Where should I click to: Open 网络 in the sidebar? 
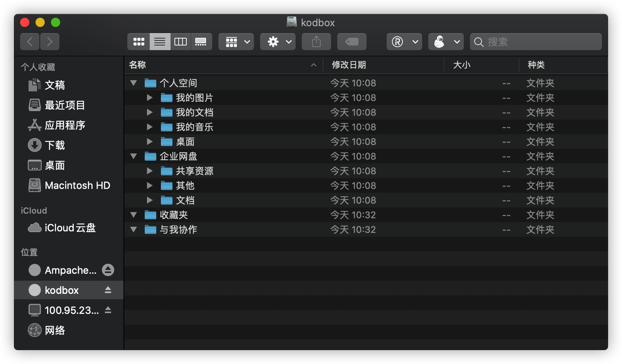[x=69, y=330]
